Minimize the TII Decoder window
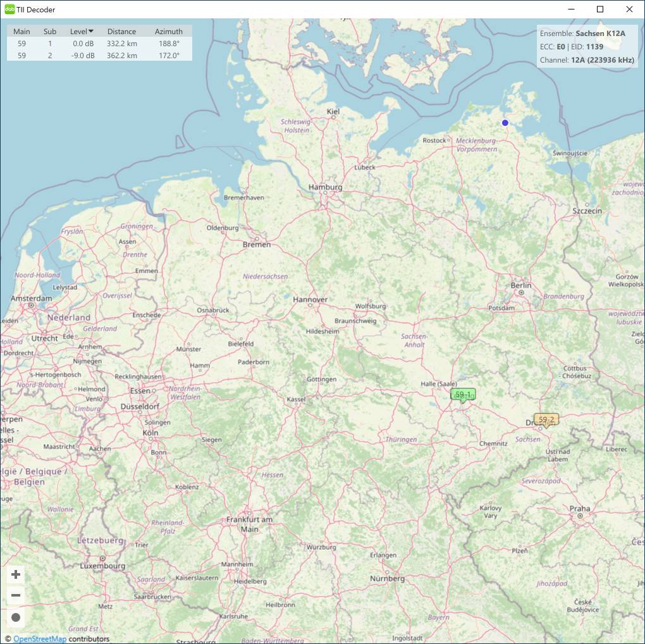Image resolution: width=645 pixels, height=644 pixels. 571,9
